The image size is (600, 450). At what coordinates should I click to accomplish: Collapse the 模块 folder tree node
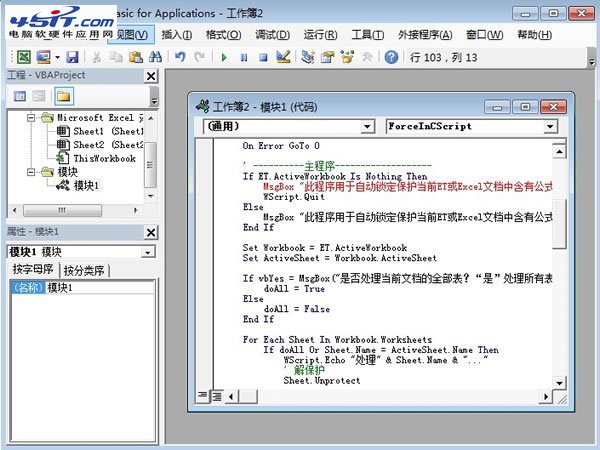click(31, 172)
